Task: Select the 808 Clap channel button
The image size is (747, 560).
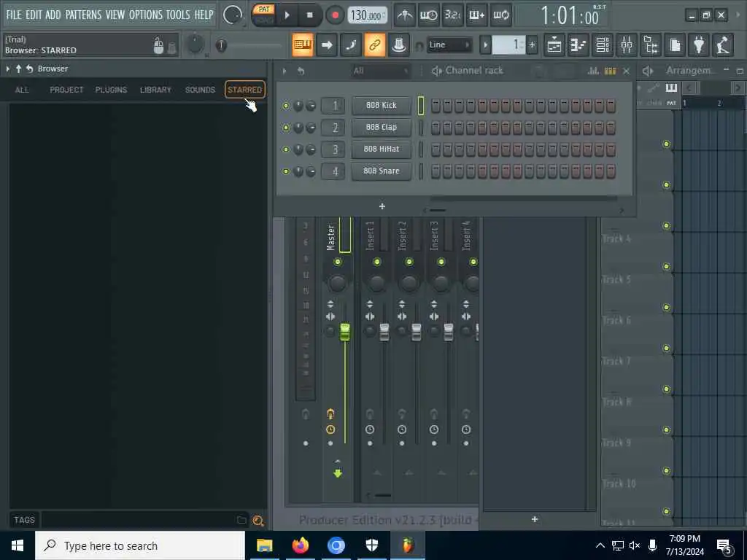Action: (x=381, y=127)
